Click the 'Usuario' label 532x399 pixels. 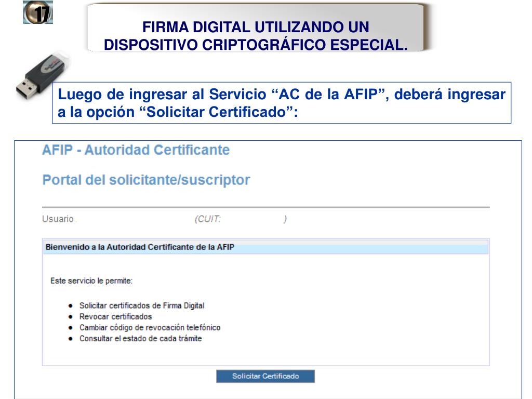coord(58,219)
